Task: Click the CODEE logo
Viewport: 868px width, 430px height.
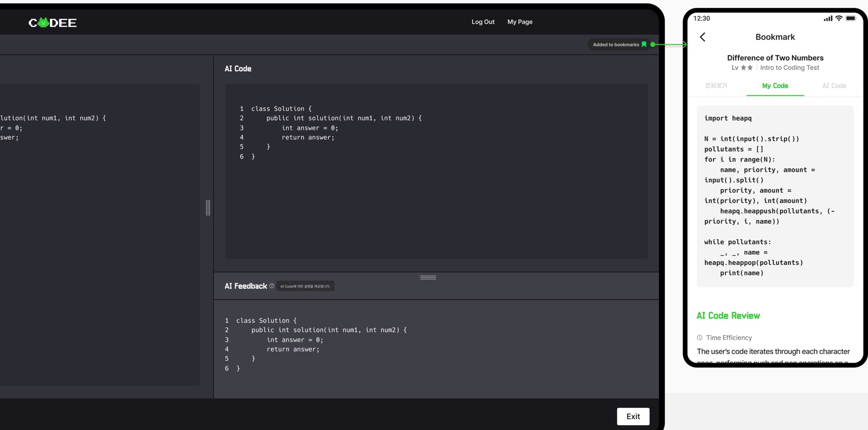Action: (x=53, y=23)
